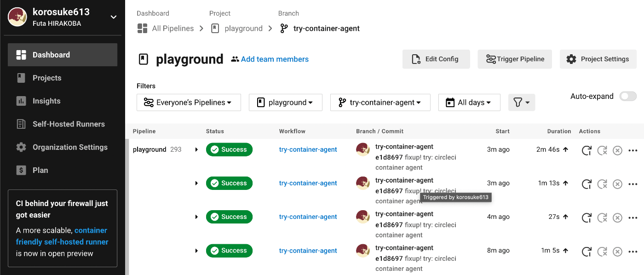Cancel the 27s workflow
Image resolution: width=644 pixels, height=275 pixels.
[617, 218]
